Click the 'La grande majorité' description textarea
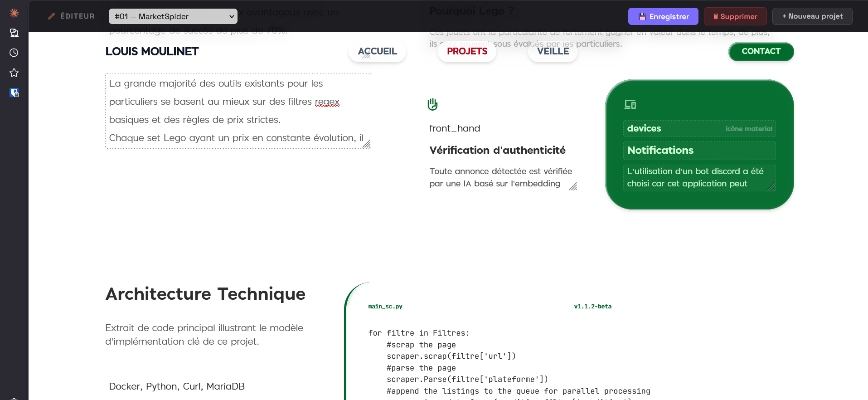The width and height of the screenshot is (868, 400). coord(238,111)
